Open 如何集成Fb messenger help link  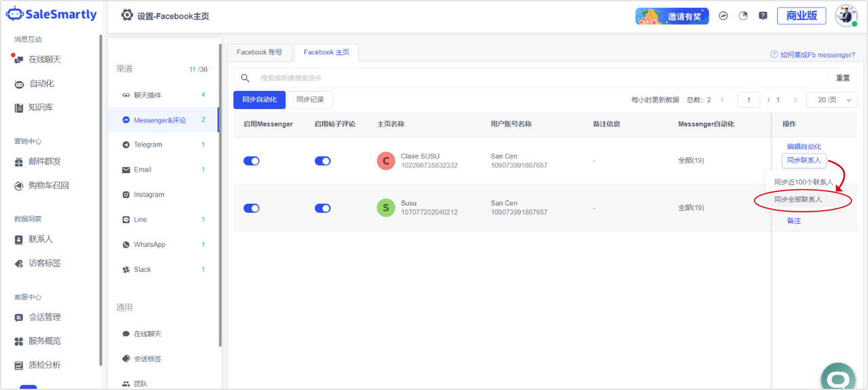(812, 55)
